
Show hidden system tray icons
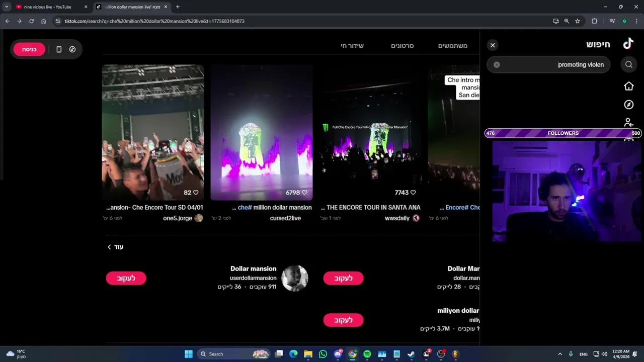click(560, 354)
